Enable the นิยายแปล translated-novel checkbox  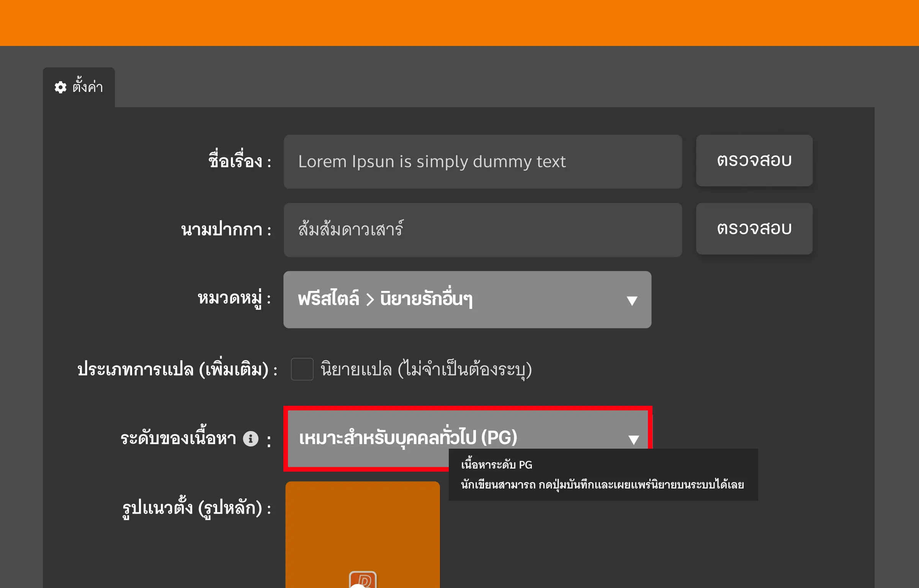coord(302,370)
